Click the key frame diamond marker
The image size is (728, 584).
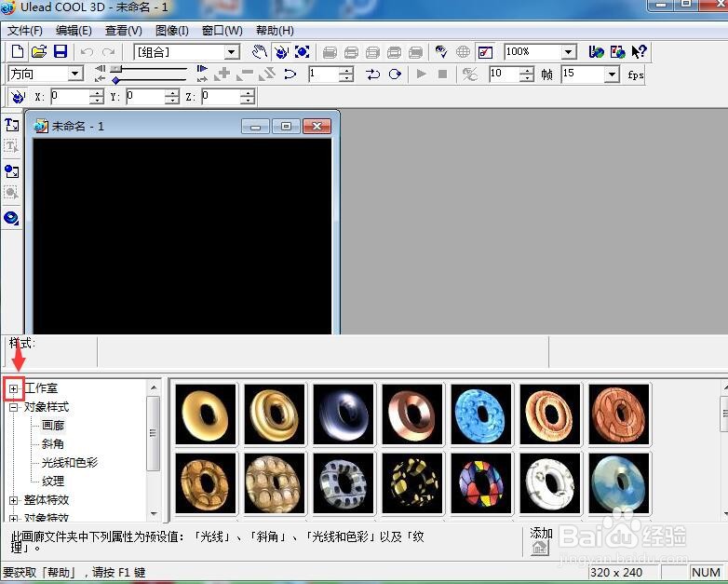115,81
